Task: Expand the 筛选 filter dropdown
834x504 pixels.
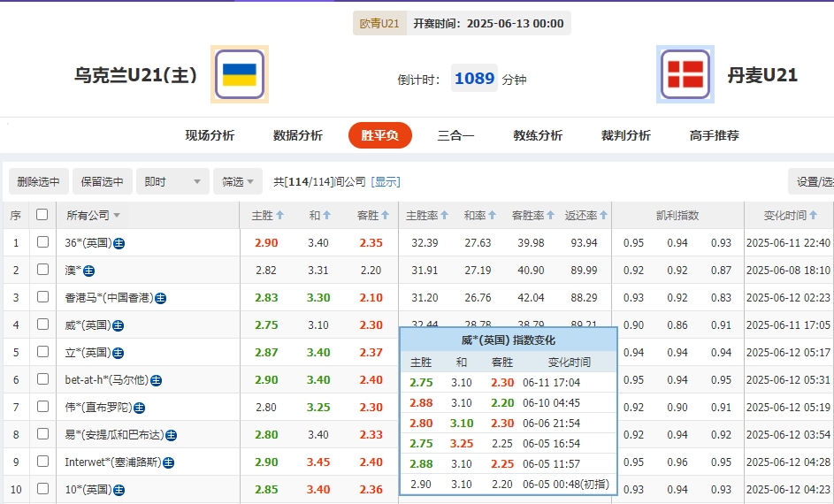Action: coord(237,181)
